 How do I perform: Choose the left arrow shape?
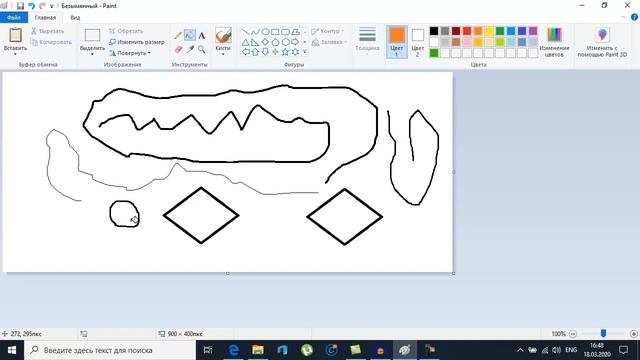(x=245, y=52)
